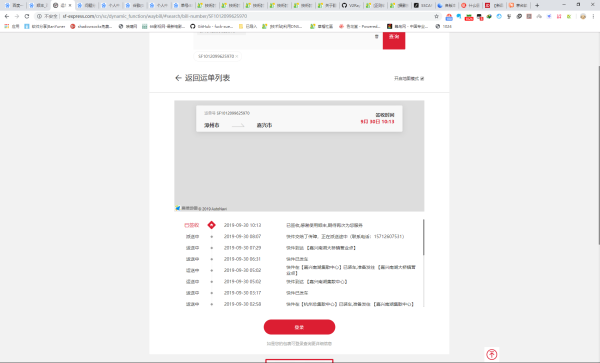Click the map copyright logo at bottom left
Viewport: 600px width, 363px height.
(x=178, y=208)
